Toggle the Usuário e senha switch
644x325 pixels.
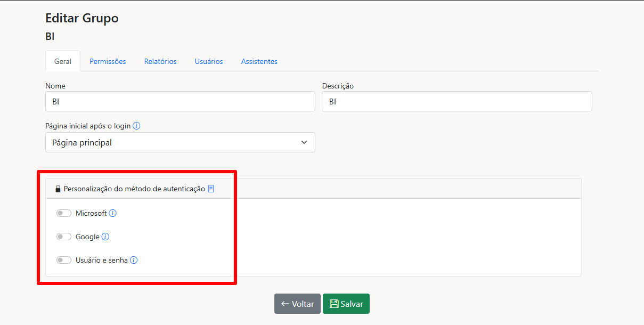click(64, 261)
